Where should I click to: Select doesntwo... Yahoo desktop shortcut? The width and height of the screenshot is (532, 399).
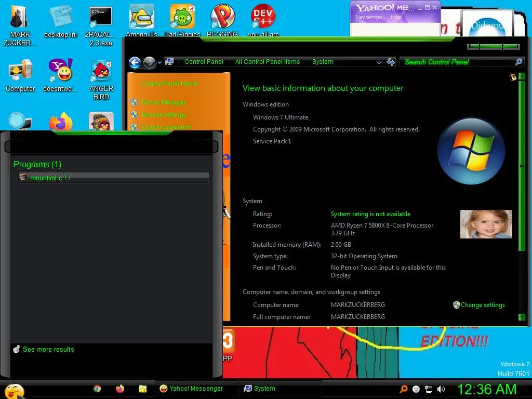[60, 75]
